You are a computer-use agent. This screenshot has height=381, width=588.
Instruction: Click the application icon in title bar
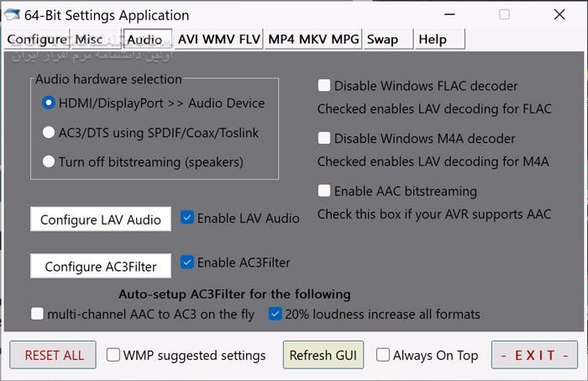tap(15, 15)
